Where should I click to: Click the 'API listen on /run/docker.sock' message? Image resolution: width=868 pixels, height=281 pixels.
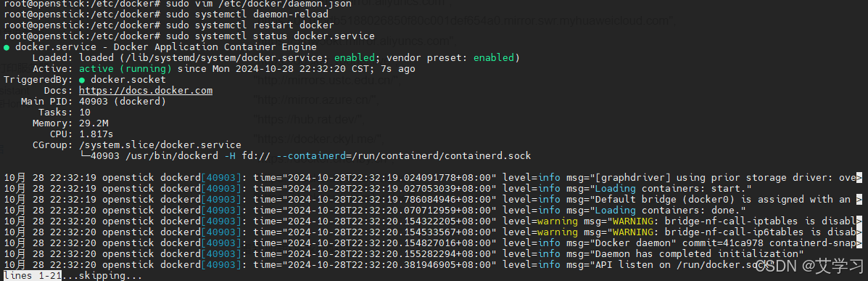click(682, 265)
